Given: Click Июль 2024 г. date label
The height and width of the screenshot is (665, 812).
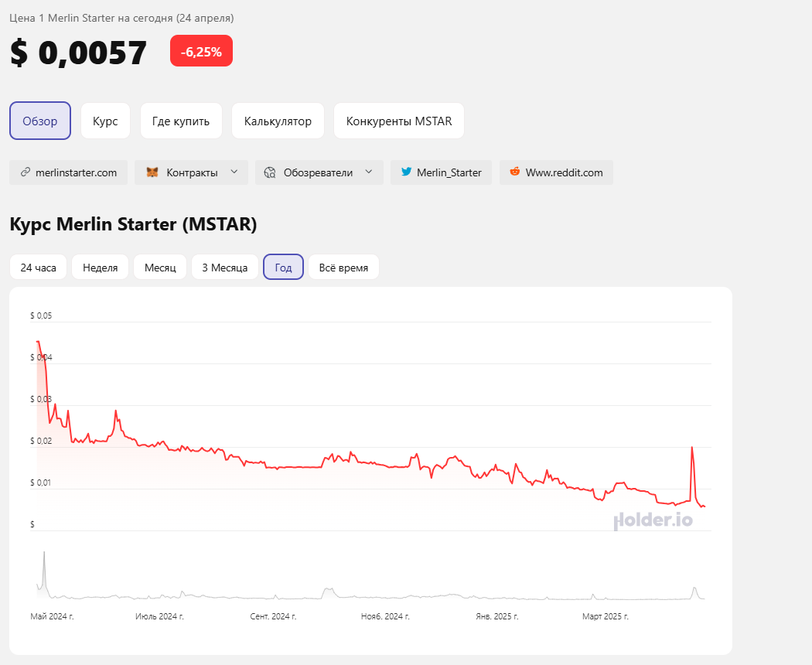Looking at the screenshot, I should tap(159, 616).
